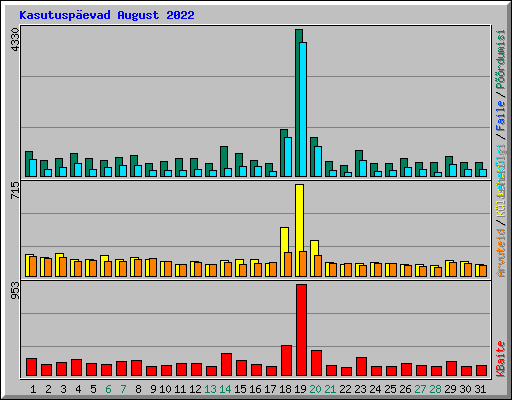
Task: Select day label 31 on the x-axis
Action: tap(480, 389)
